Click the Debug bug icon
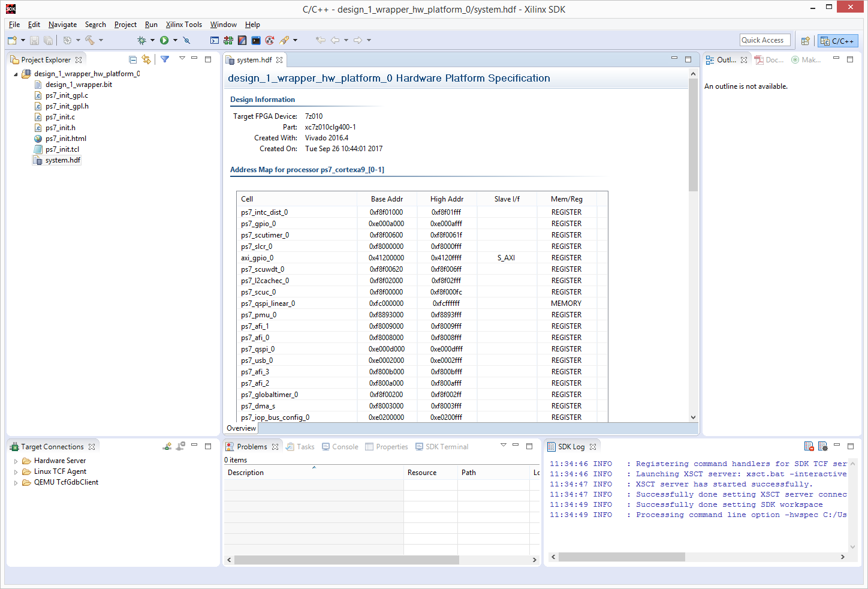This screenshot has width=868, height=589. [141, 40]
